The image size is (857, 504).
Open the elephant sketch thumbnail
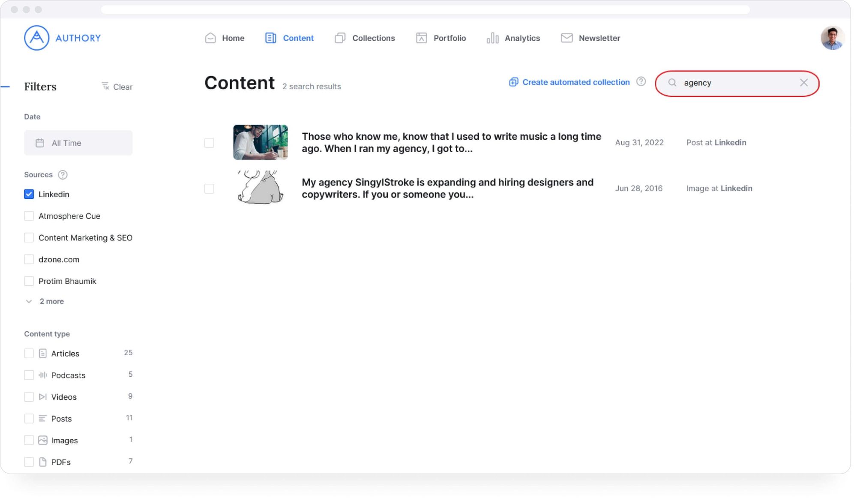click(260, 187)
